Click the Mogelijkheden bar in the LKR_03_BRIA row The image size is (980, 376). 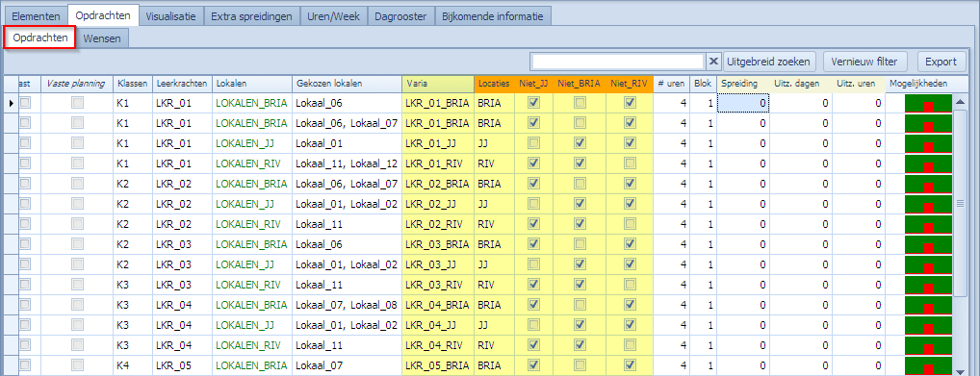[x=928, y=244]
